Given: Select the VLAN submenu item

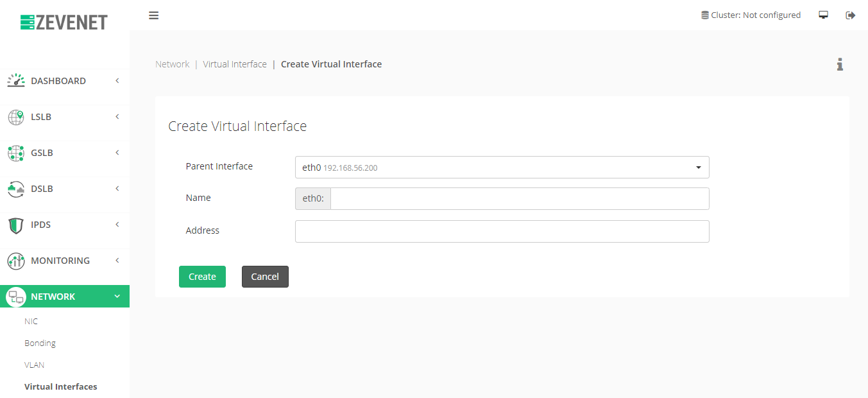Looking at the screenshot, I should [34, 365].
